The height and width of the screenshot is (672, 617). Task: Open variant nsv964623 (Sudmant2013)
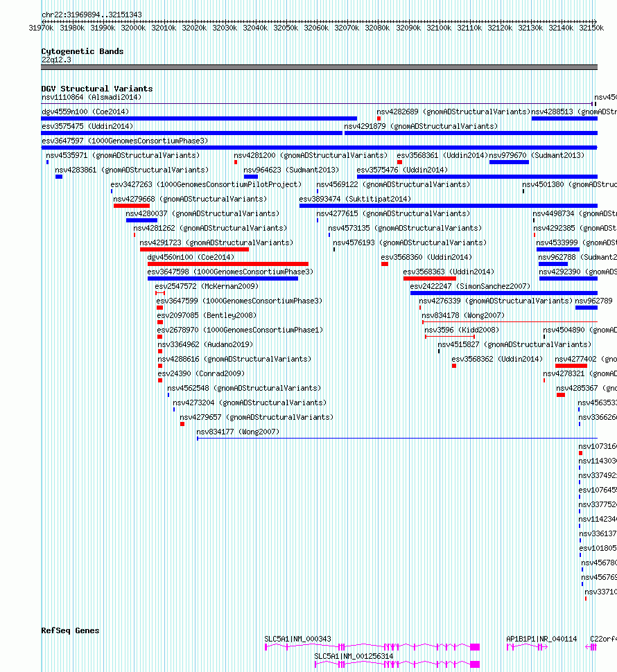[x=291, y=170]
